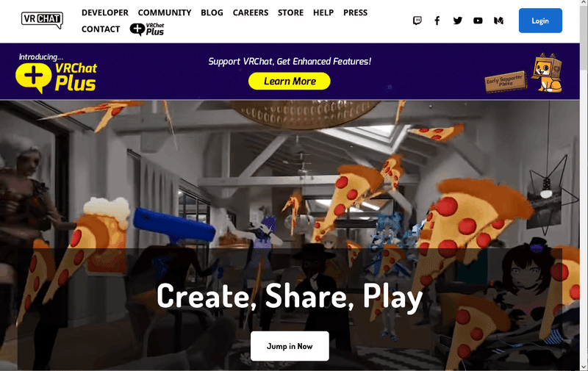Click the box-head cat mascot
The width and height of the screenshot is (588, 371).
(547, 73)
